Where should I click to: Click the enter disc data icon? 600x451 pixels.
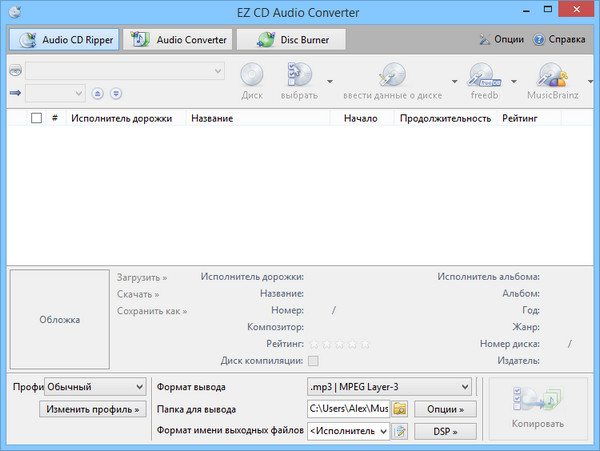[393, 75]
